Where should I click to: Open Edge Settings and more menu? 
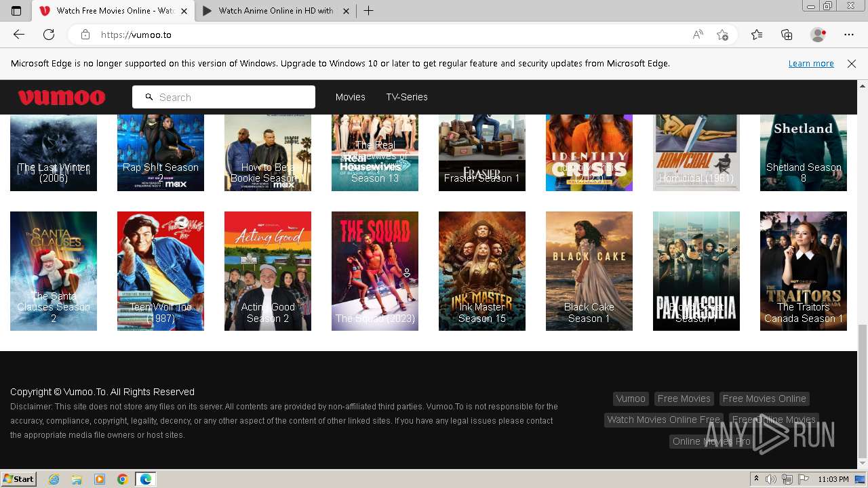849,35
